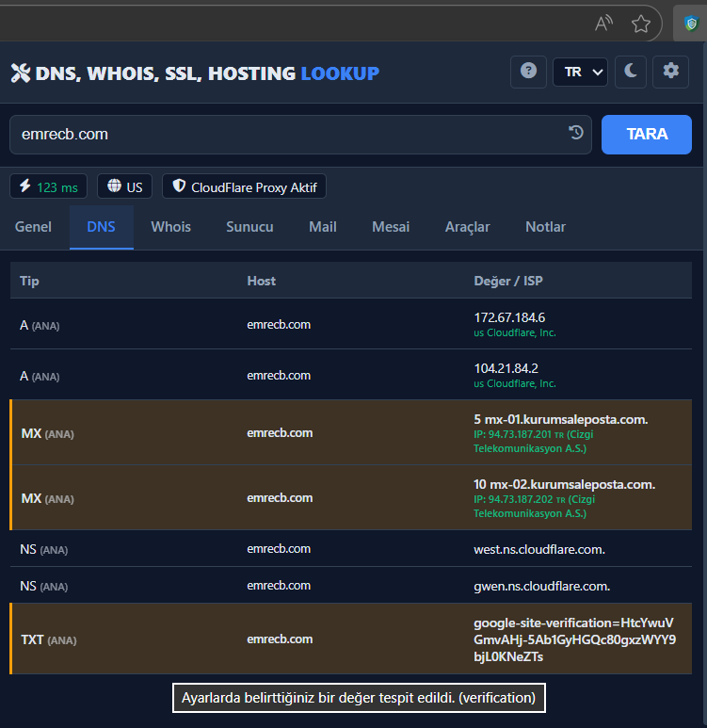This screenshot has width=707, height=728.
Task: Click the 172.67.184.6 IP address value
Action: tap(509, 317)
